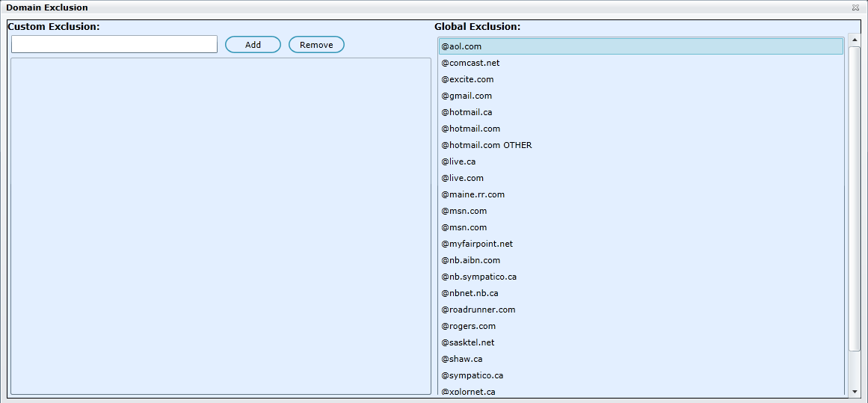This screenshot has width=868, height=403.
Task: Close the Domain Exclusion dialog
Action: 855,7
